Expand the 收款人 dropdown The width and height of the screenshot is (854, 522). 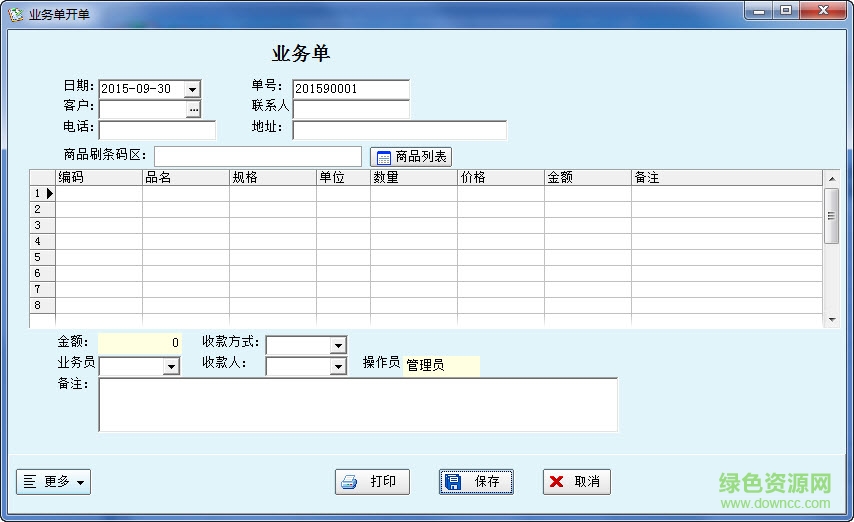(x=338, y=366)
